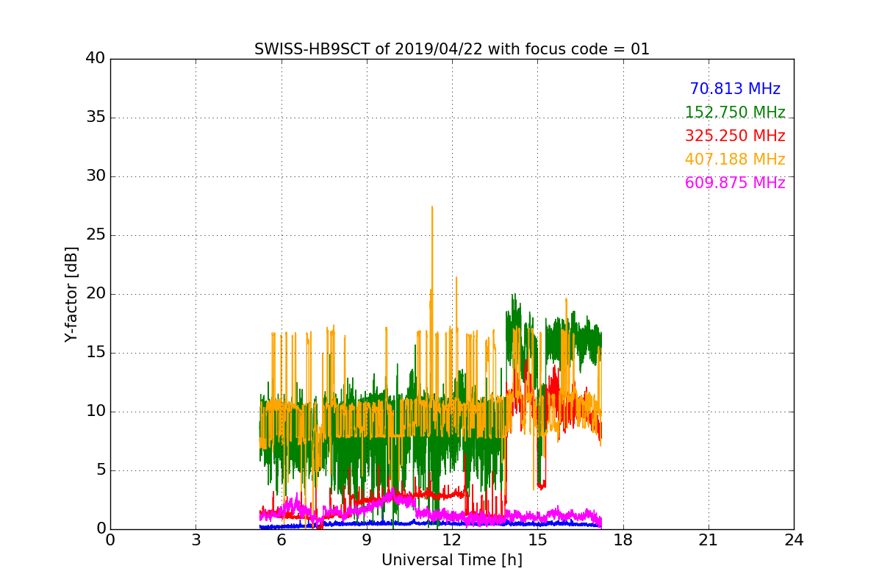This screenshot has width=882, height=588.
Task: Select the 70.813 MHz legend label
Action: [x=735, y=89]
